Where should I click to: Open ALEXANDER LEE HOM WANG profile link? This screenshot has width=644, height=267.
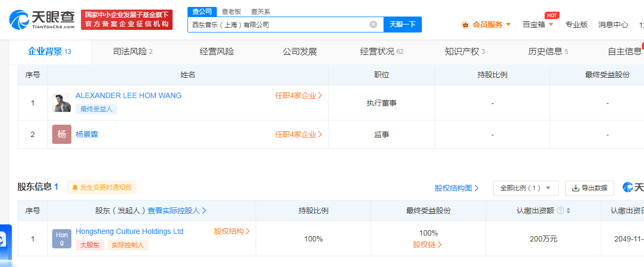tap(128, 95)
